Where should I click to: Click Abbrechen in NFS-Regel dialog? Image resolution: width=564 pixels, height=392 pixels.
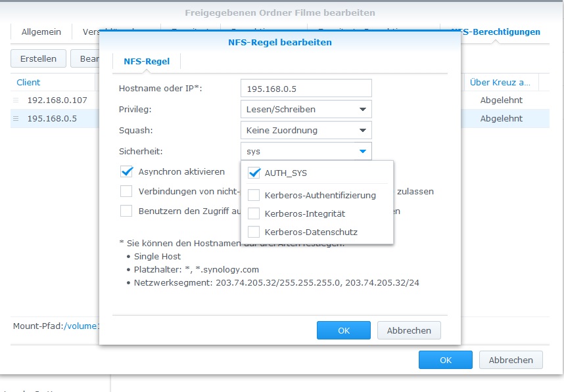(x=409, y=330)
